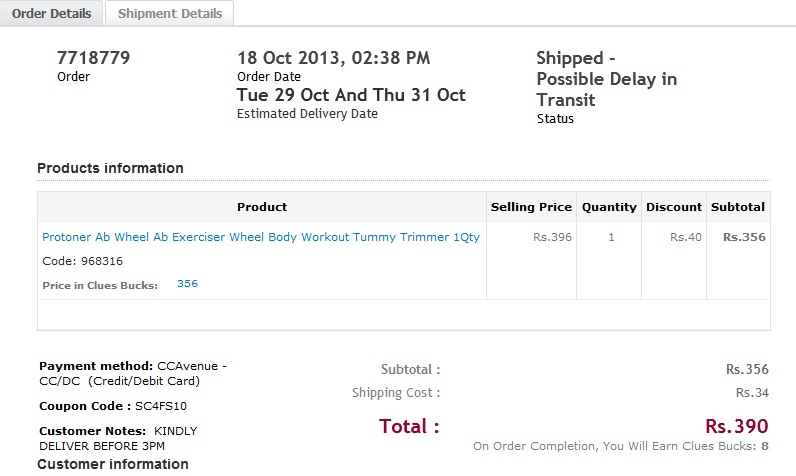The width and height of the screenshot is (796, 476).
Task: Open the Shipment Details tab
Action: point(170,14)
